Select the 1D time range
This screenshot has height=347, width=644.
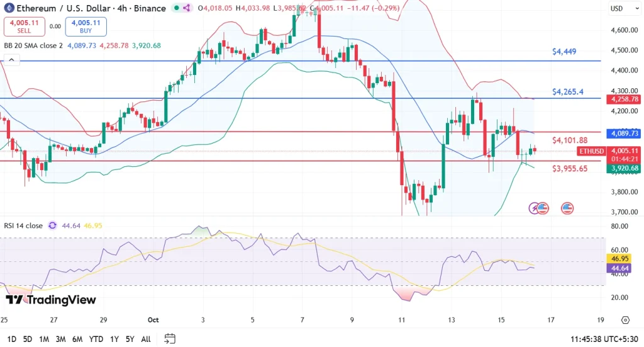coord(11,339)
